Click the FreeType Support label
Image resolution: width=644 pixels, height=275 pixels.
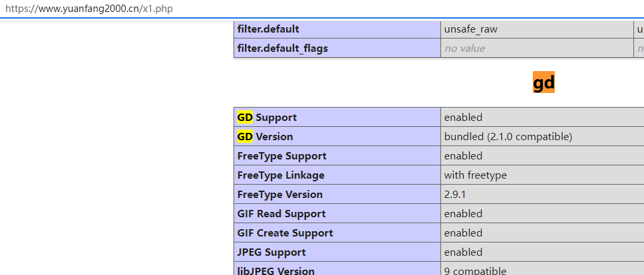(281, 155)
